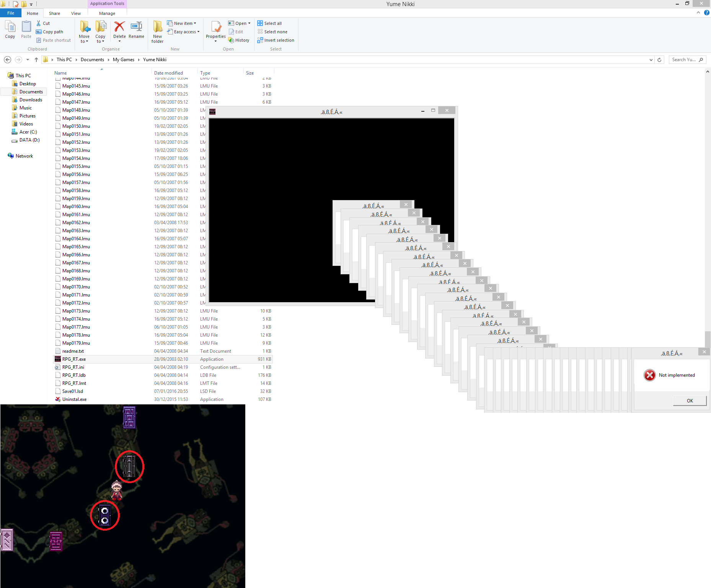Click the Edit button in Open group
This screenshot has height=588, width=711.
pyautogui.click(x=236, y=32)
